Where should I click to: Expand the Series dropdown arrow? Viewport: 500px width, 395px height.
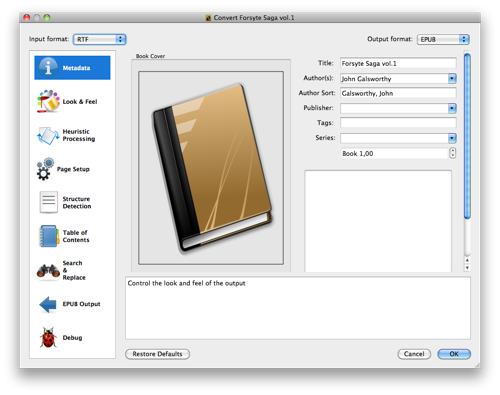(452, 138)
